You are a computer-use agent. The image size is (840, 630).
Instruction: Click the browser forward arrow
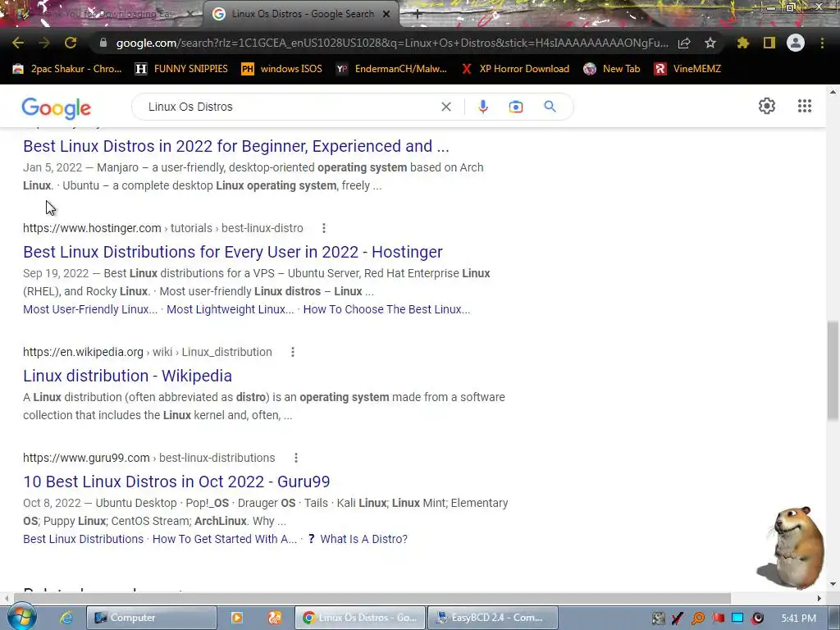click(x=44, y=43)
